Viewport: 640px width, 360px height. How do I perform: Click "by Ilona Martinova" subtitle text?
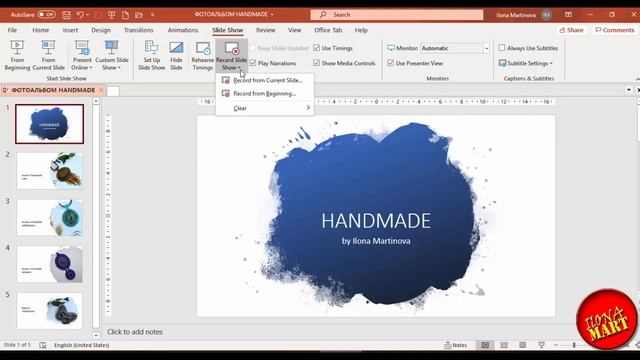click(376, 241)
